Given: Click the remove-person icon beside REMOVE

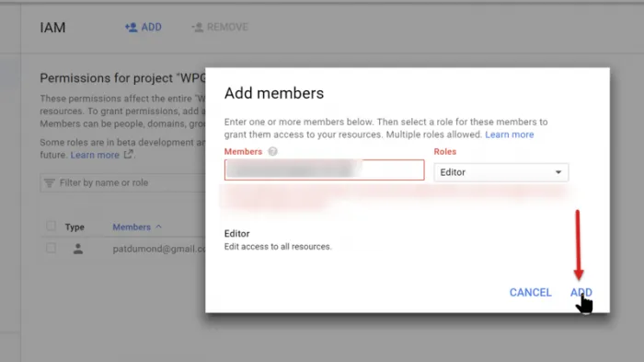Looking at the screenshot, I should tap(198, 27).
